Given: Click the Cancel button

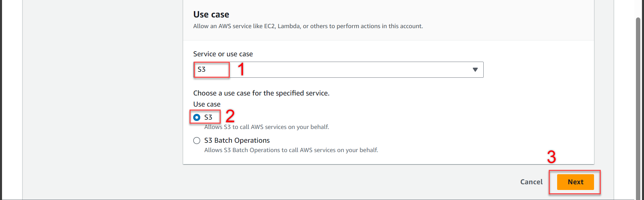Looking at the screenshot, I should coord(531,182).
